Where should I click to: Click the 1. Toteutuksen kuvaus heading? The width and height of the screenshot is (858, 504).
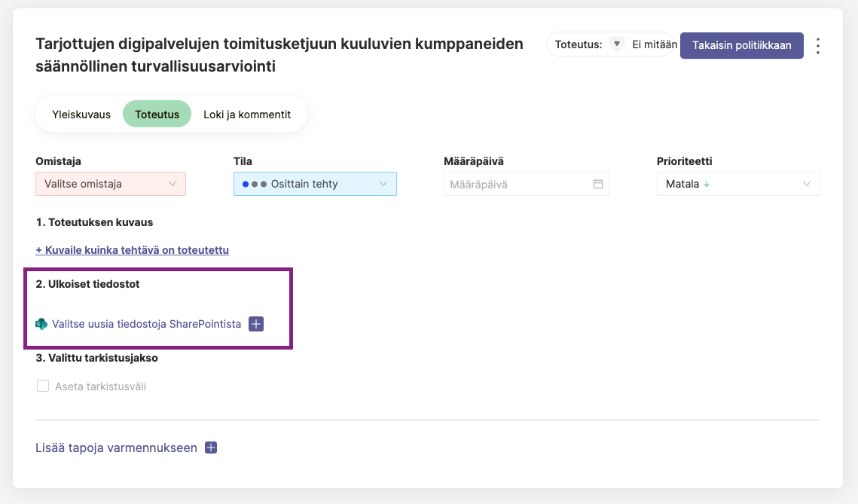(94, 222)
